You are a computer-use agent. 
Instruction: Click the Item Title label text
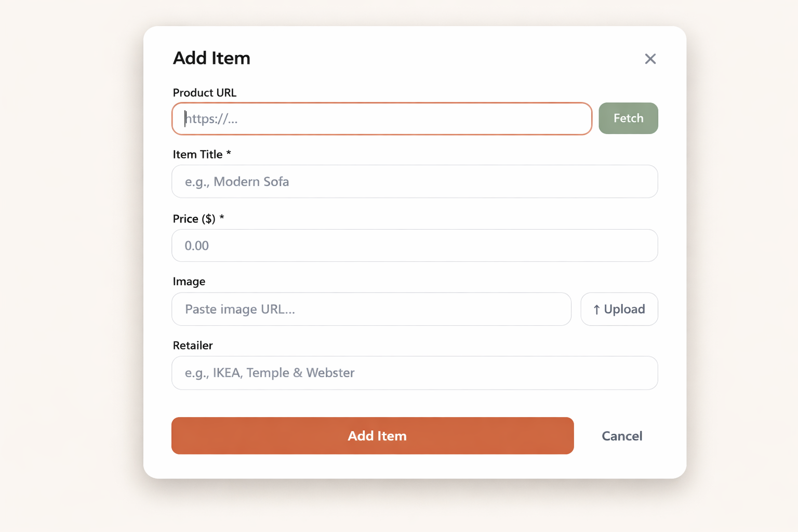point(197,154)
